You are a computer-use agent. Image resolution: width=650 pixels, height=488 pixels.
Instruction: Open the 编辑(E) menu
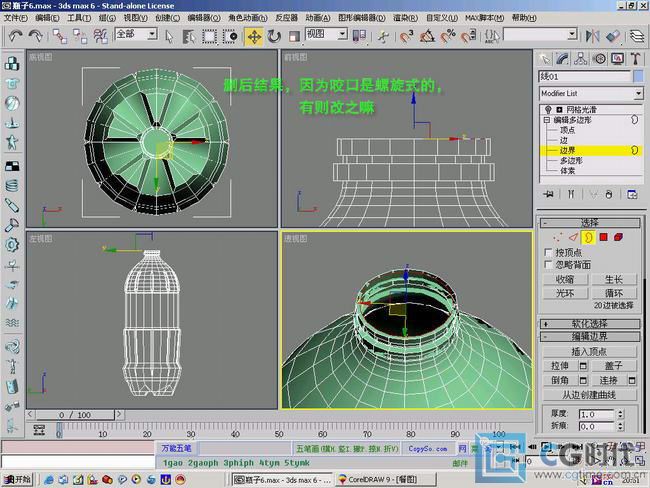47,18
